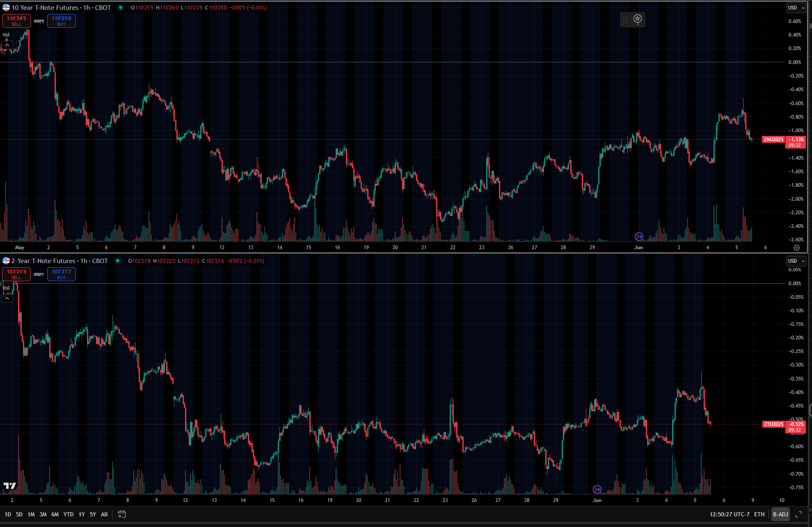Image resolution: width=812 pixels, height=527 pixels.
Task: Toggle B-ADJ back-adjustment setting
Action: pos(780,514)
